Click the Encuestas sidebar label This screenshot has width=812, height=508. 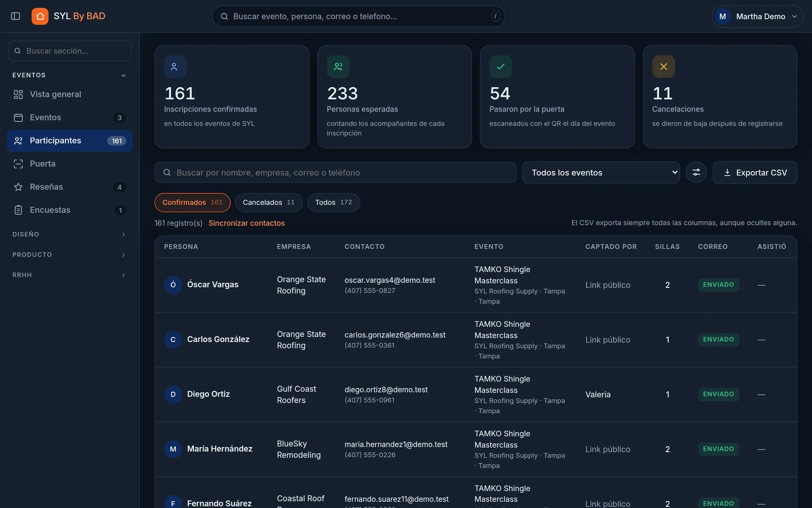tap(50, 210)
